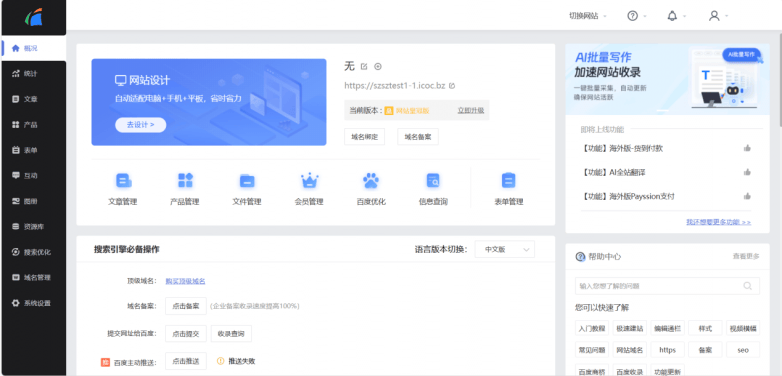Open the 搜索优化 sidebar item
This screenshot has height=376, width=782.
(33, 252)
